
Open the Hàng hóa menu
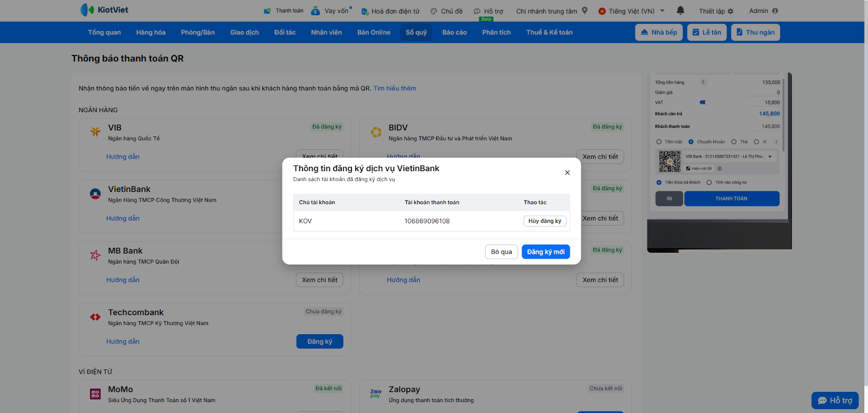click(151, 33)
